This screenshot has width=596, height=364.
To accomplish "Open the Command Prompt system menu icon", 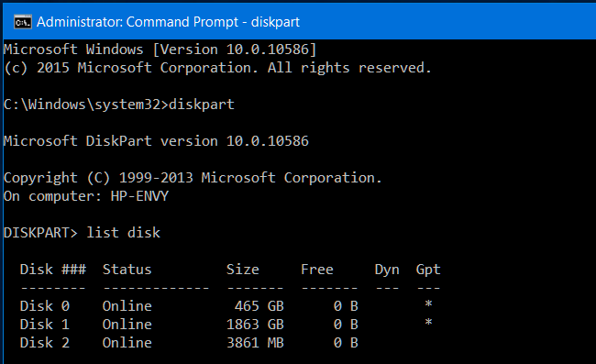I will click(x=23, y=22).
